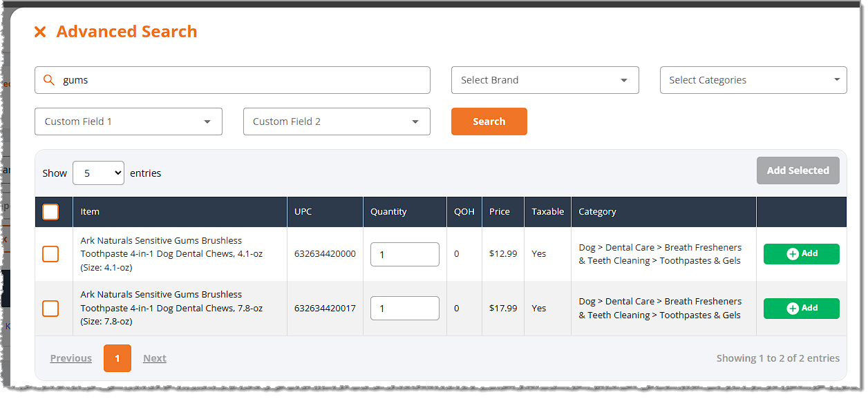Screen dimensions: 868x399
Task: Expand the Custom Field 2 dropdown
Action: 337,121
